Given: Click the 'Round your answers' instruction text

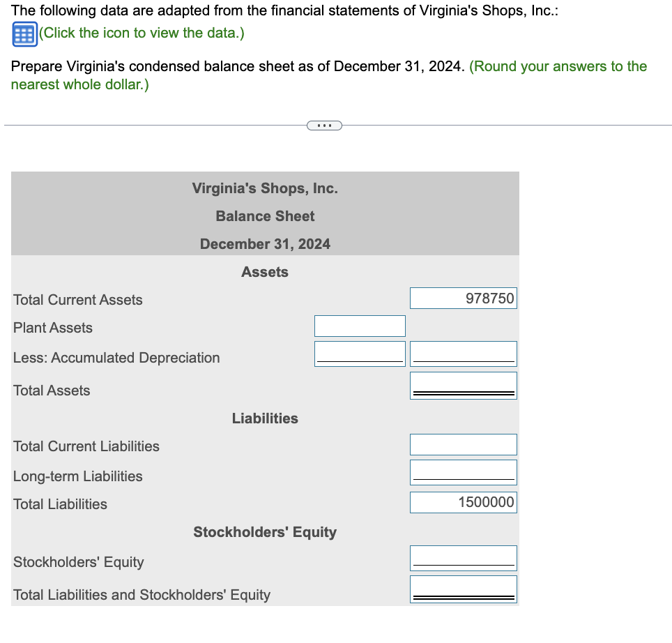Looking at the screenshot, I should [329, 75].
